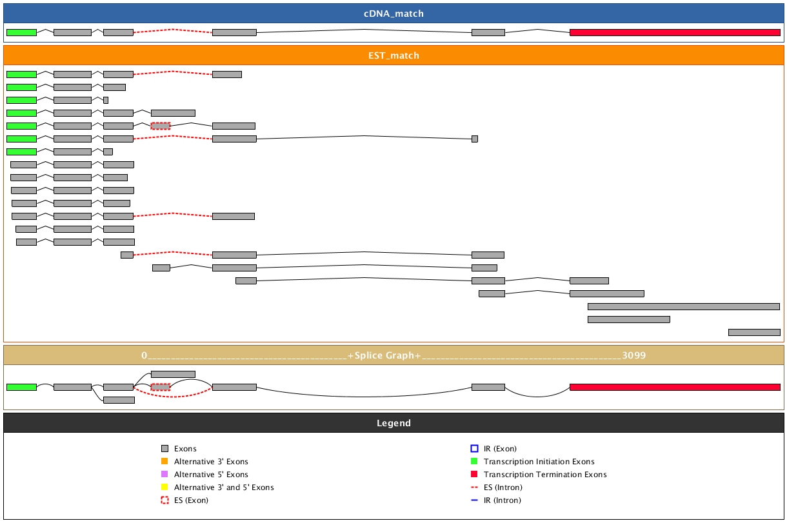Click the Splice Graph header bar
This screenshot has width=787, height=532.
coord(393,355)
